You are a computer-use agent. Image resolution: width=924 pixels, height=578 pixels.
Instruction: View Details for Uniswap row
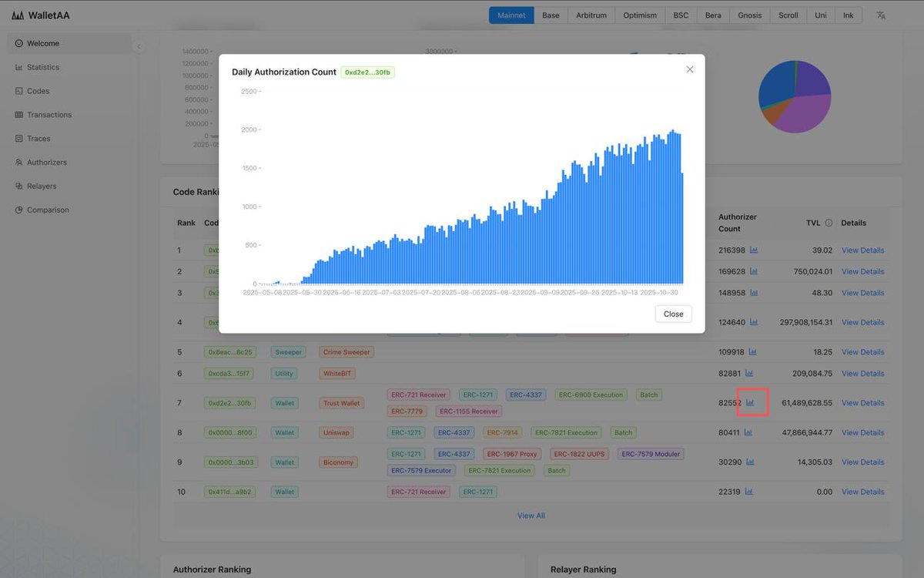click(862, 432)
